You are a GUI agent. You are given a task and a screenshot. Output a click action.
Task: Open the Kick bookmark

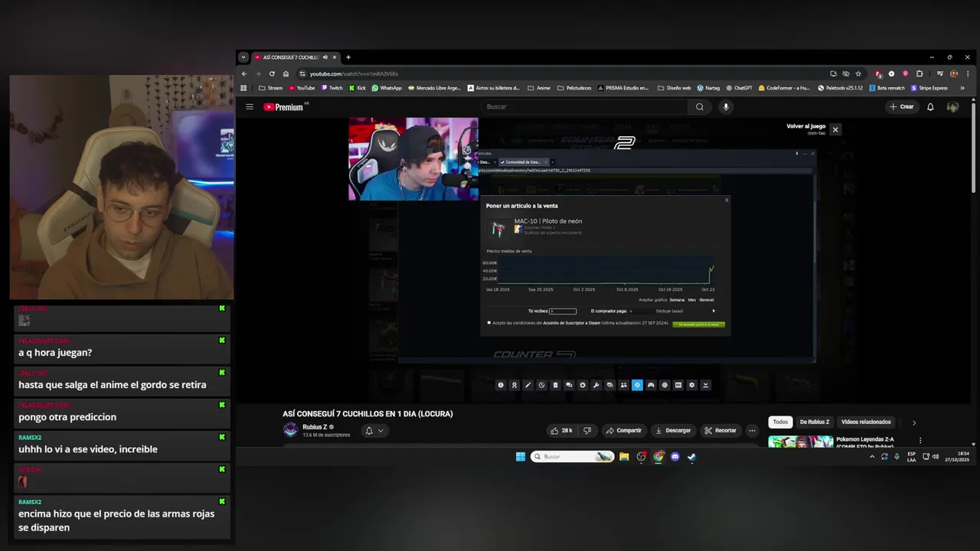click(x=358, y=88)
